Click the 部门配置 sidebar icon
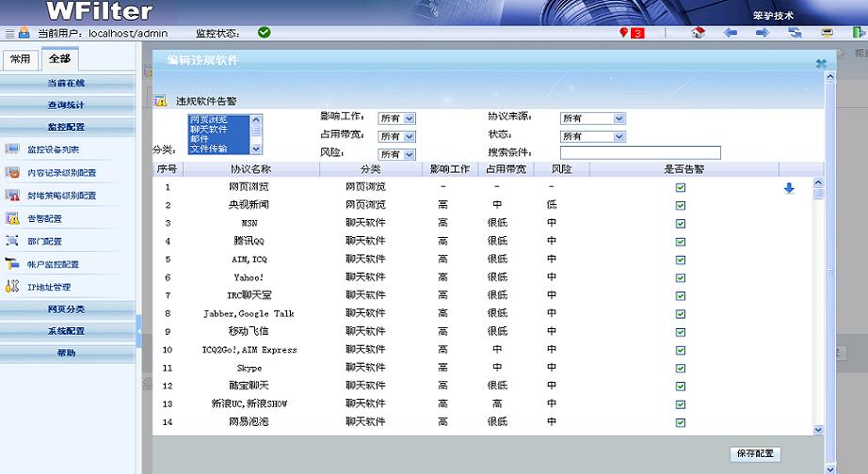 (12, 242)
